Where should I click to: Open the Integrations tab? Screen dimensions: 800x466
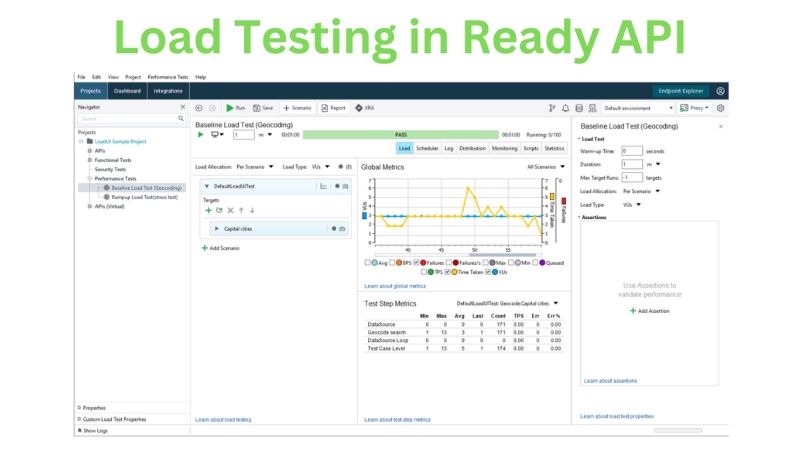point(168,91)
